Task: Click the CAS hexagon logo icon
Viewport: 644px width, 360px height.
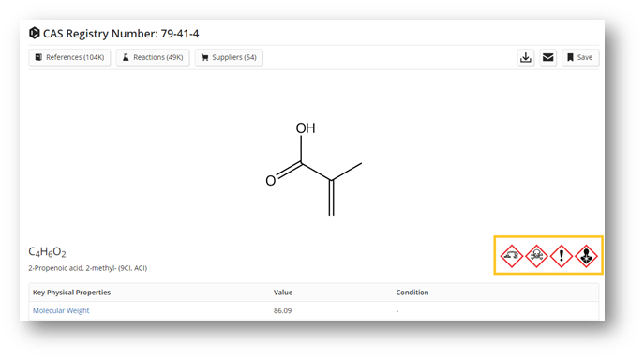Action: [x=34, y=33]
